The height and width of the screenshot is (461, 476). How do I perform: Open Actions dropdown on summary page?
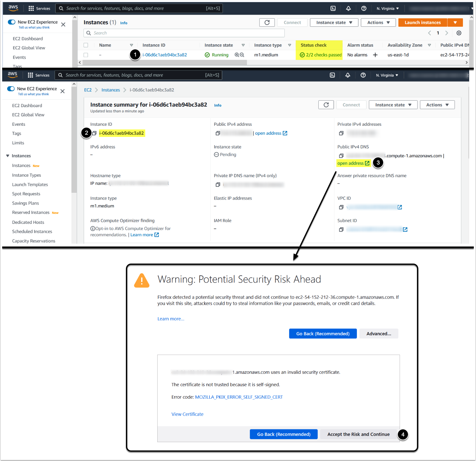[437, 105]
